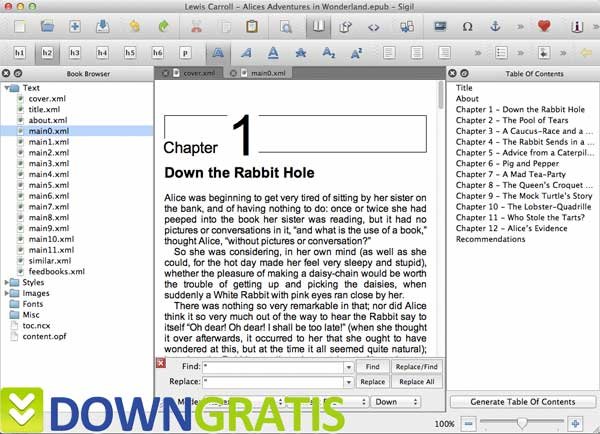Toggle Book View mode button

[318, 26]
